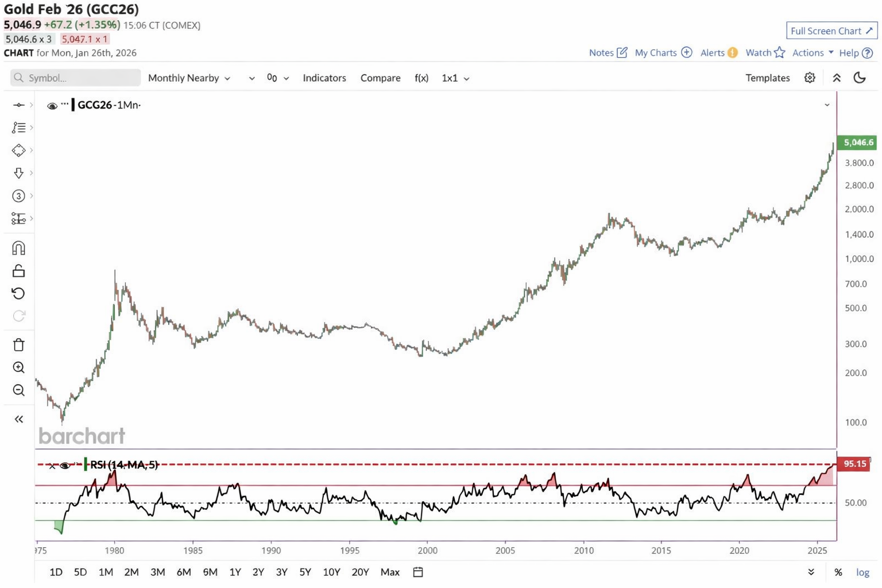Activate the magnet snap tool
Screen dimensions: 882x588
coord(18,248)
